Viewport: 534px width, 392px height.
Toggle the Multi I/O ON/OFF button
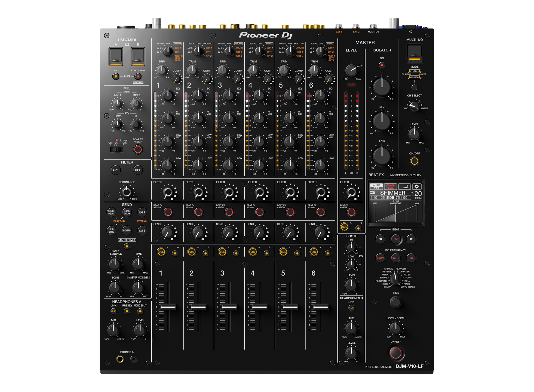pos(414,161)
